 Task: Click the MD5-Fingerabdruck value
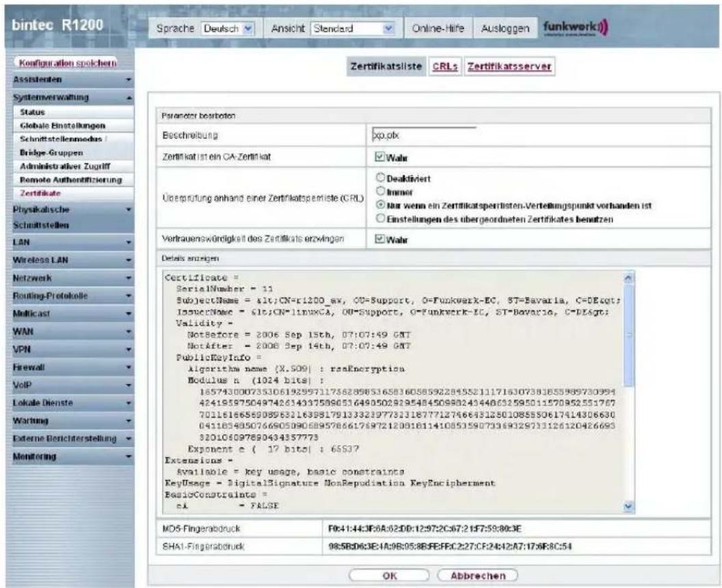click(x=425, y=529)
